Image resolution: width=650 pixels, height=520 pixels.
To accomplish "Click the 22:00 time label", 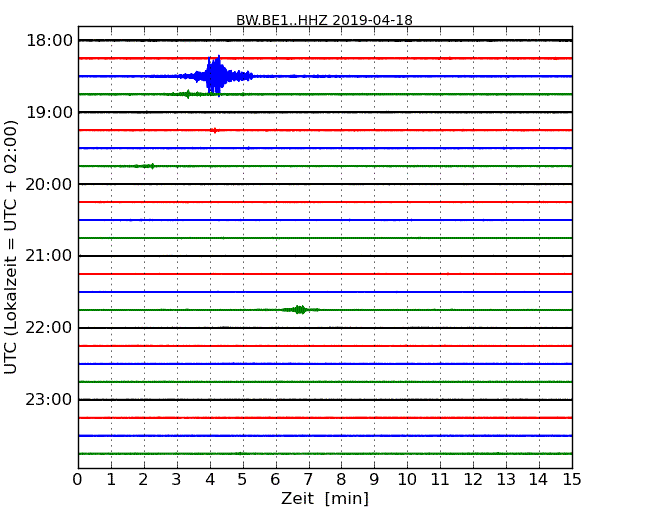I will [x=49, y=328].
